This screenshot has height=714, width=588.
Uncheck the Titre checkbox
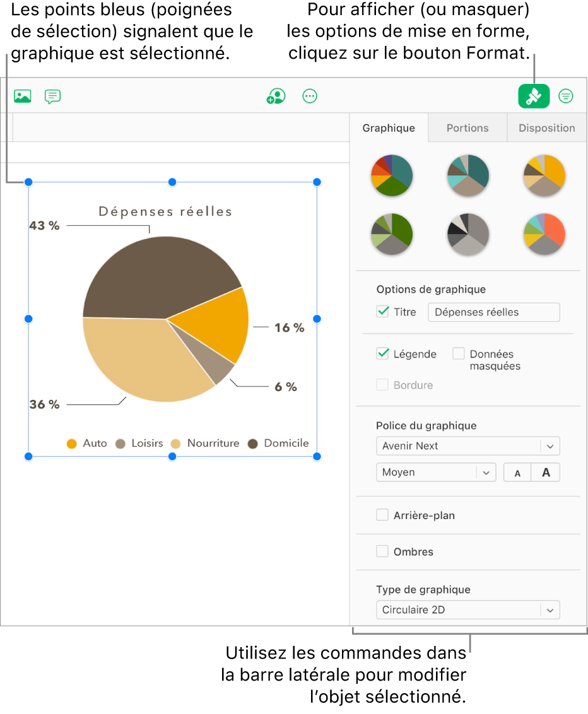pos(382,312)
